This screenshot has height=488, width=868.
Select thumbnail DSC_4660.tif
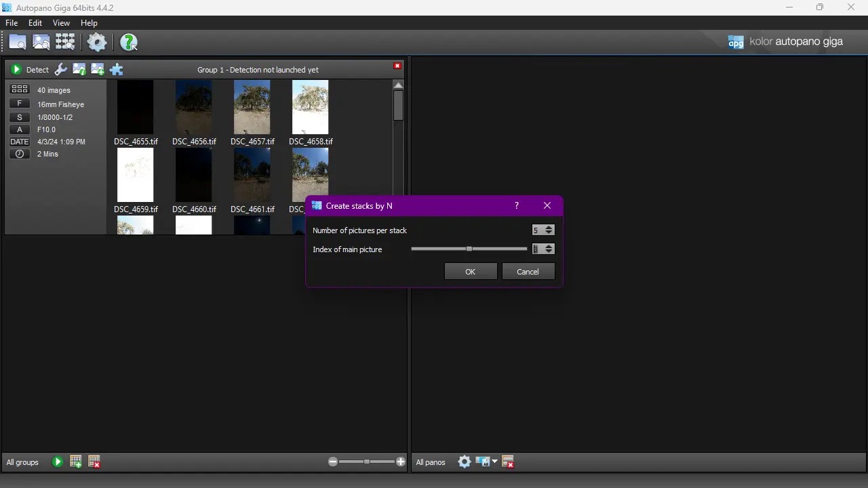(x=194, y=175)
